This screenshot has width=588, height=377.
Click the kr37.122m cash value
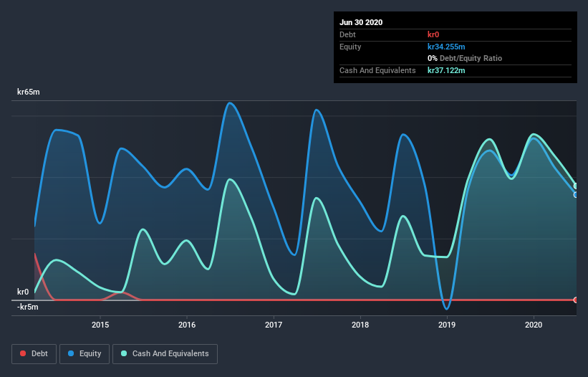(446, 70)
